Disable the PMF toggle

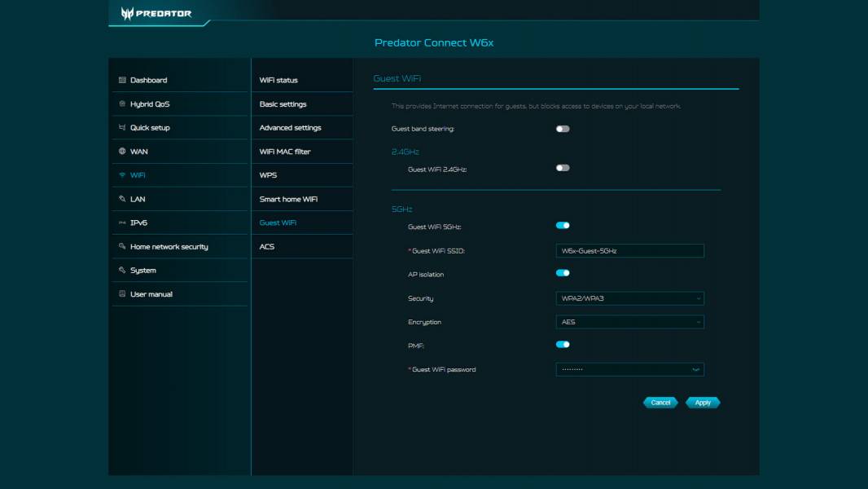(562, 345)
